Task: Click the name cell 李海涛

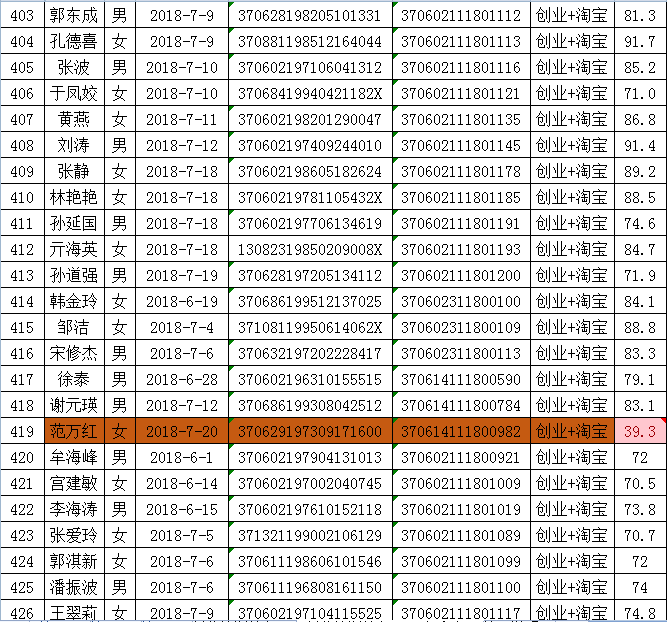Action: pyautogui.click(x=74, y=509)
